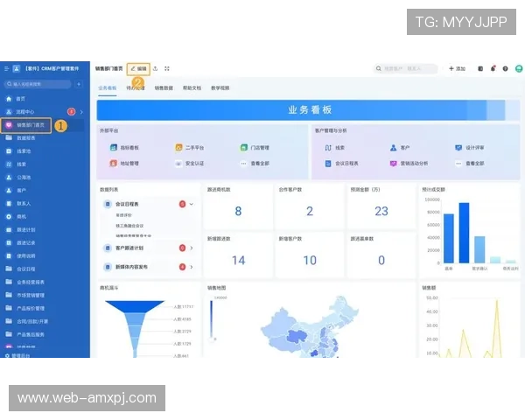
Task: Select 销售部门首页 in the sidebar
Action: [x=26, y=125]
